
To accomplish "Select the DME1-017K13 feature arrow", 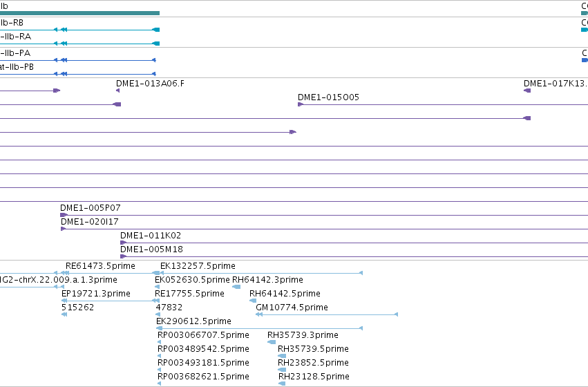I will 527,91.
